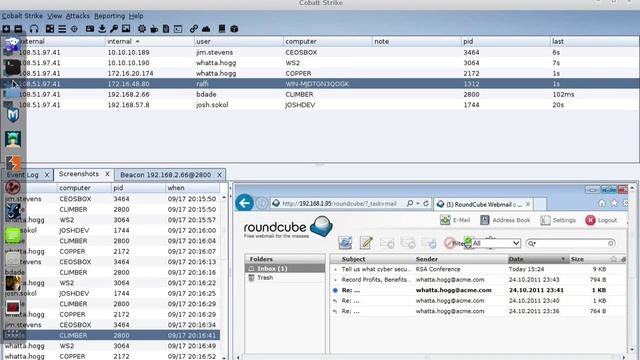Open listeners with the headphones icon
Screen dimensions: 640x360
tap(34, 29)
